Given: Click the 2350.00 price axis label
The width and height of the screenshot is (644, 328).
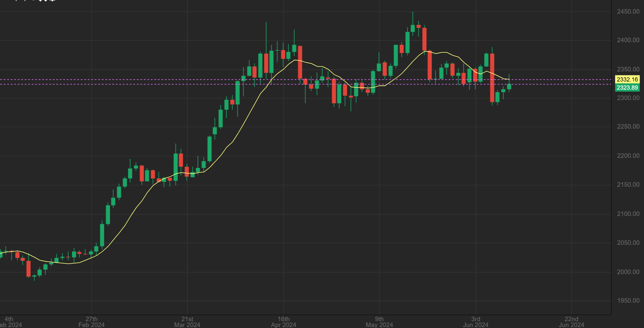Looking at the screenshot, I should click(628, 69).
